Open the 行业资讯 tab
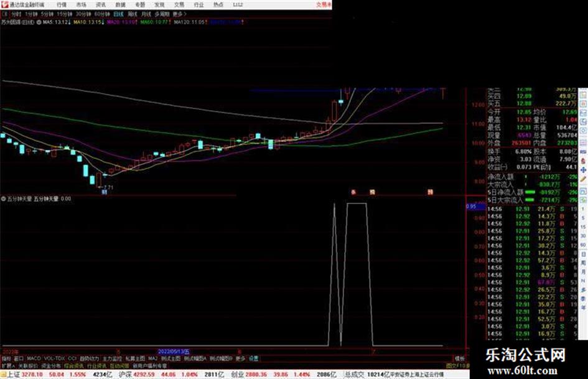 tap(96, 365)
